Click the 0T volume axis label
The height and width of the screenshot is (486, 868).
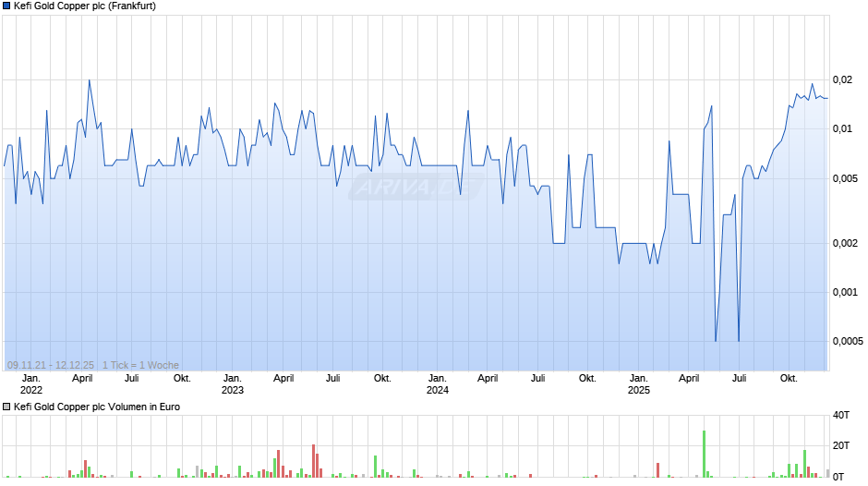tap(838, 477)
